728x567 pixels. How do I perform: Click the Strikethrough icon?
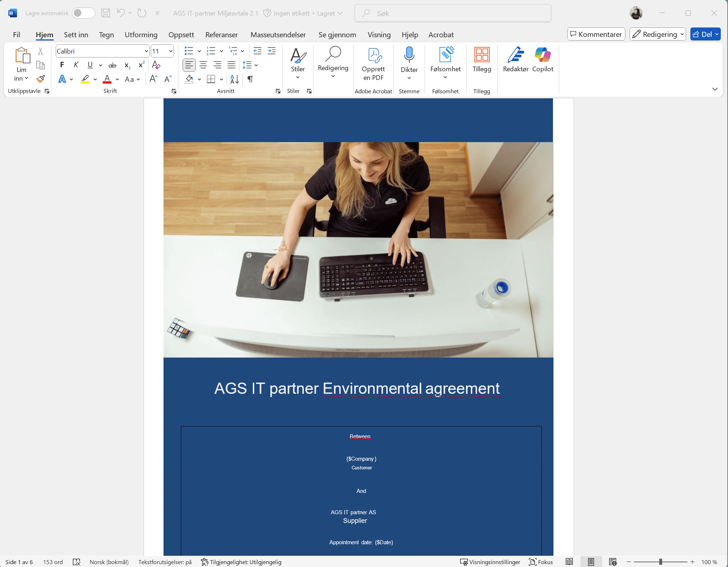[112, 65]
